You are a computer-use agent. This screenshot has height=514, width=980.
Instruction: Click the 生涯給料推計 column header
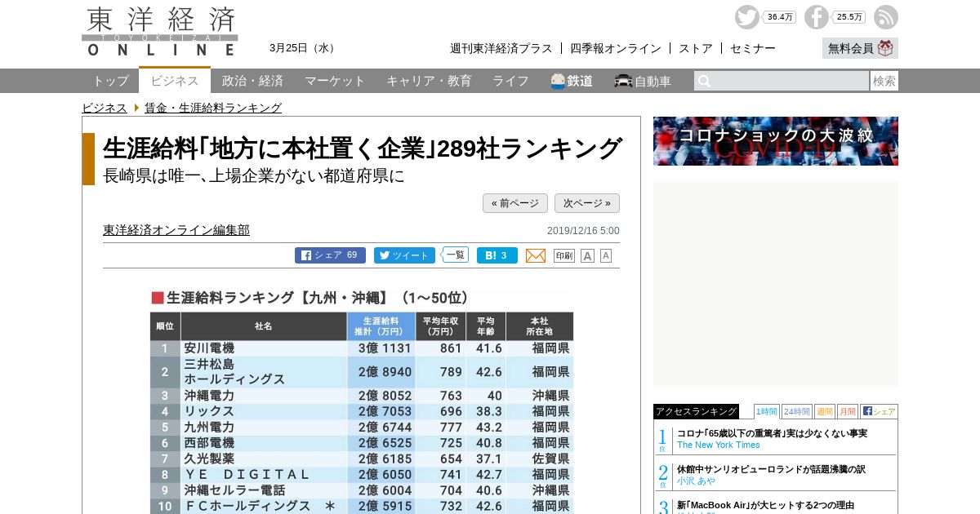pyautogui.click(x=381, y=326)
